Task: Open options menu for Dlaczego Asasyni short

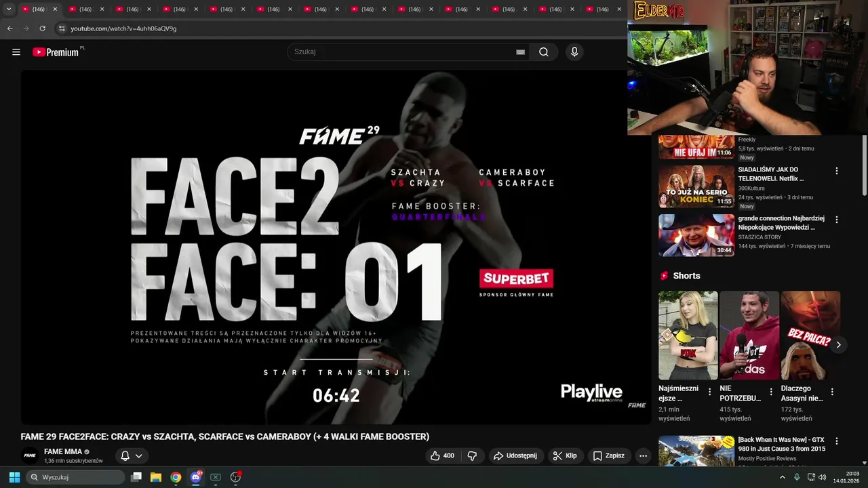Action: click(x=832, y=392)
